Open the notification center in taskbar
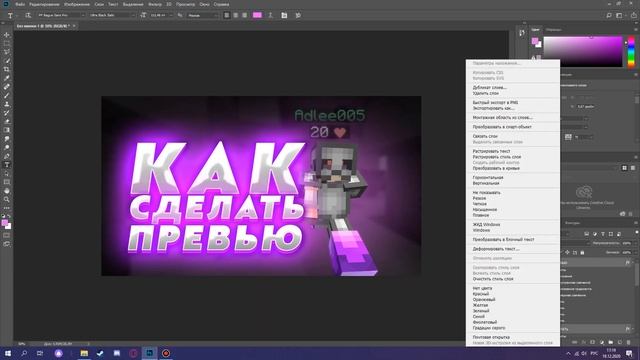 (x=630, y=353)
